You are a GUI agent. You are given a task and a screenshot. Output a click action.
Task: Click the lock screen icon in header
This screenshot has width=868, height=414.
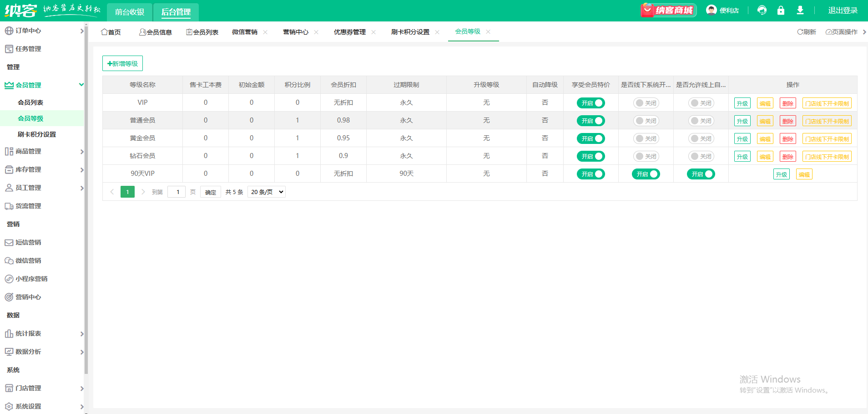tap(781, 10)
